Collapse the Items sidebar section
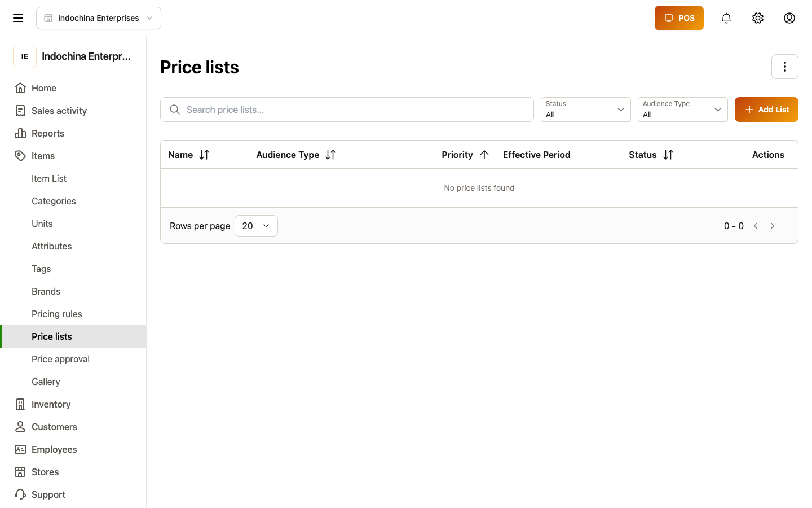 (73, 156)
